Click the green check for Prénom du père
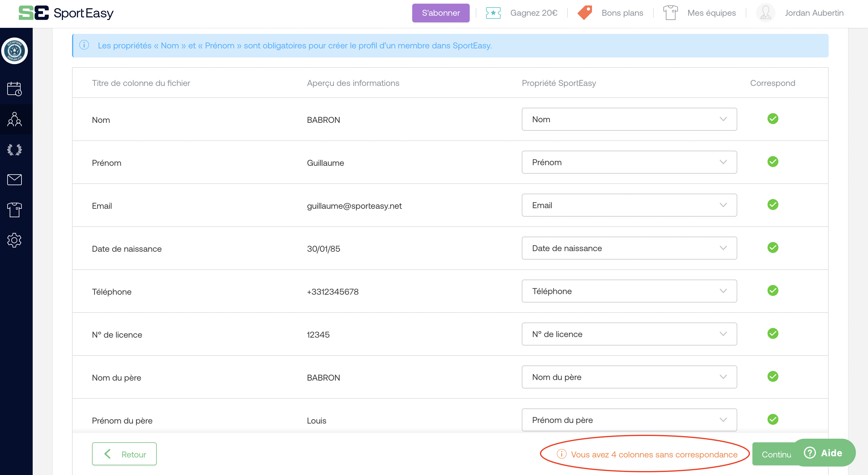 coord(773,419)
